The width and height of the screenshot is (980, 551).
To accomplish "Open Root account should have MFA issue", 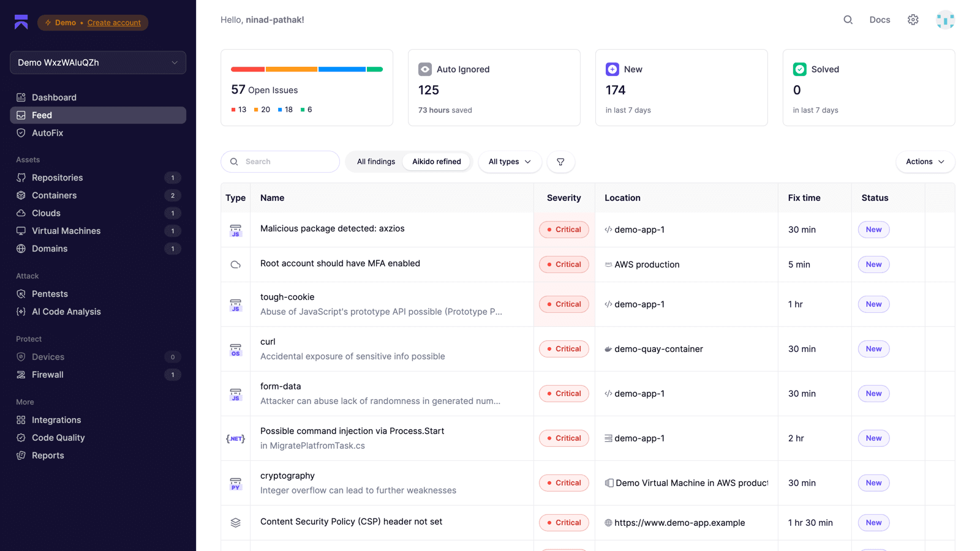I will tap(340, 263).
